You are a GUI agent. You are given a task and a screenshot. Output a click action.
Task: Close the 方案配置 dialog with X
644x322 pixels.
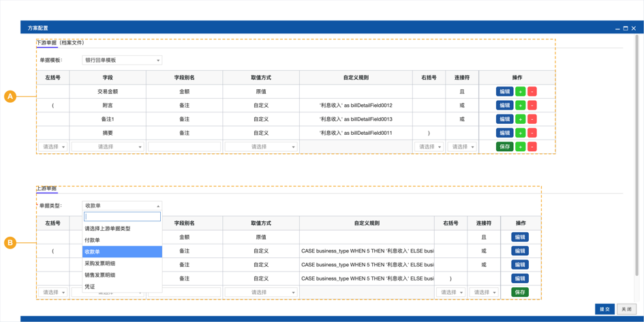(634, 29)
